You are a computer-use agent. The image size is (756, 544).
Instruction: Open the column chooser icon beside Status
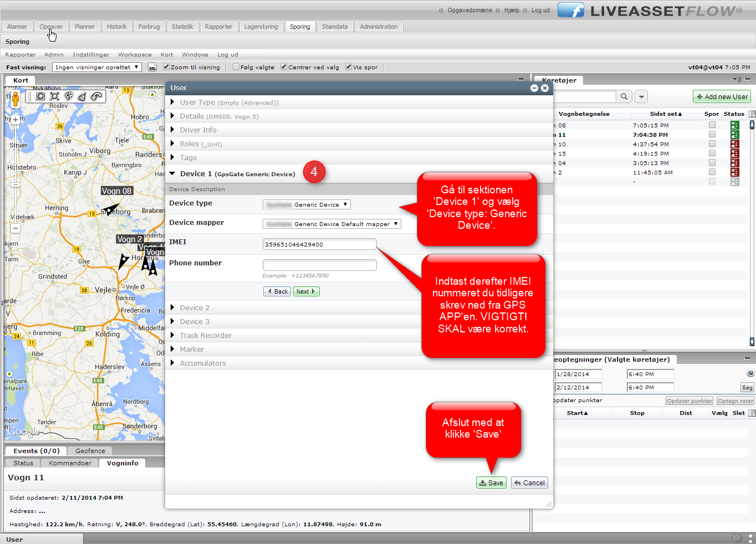(x=752, y=114)
